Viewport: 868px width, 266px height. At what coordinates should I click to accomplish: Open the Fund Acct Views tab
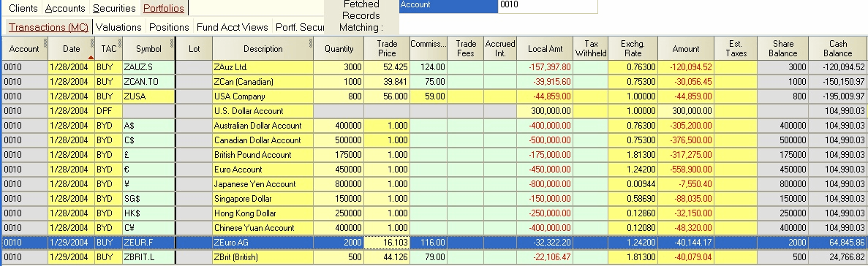pyautogui.click(x=233, y=27)
